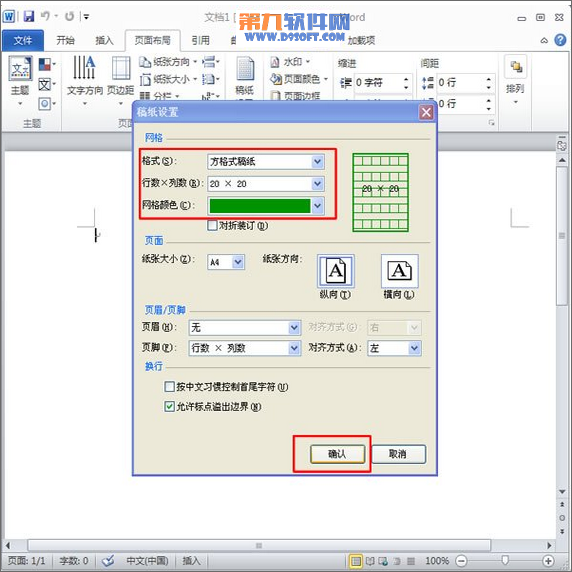Tick the 对折装订 checkbox
The width and height of the screenshot is (572, 572).
pos(212,225)
